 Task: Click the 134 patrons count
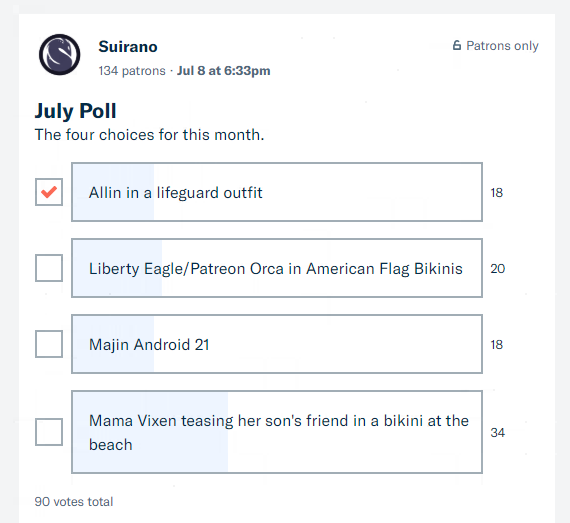(132, 71)
